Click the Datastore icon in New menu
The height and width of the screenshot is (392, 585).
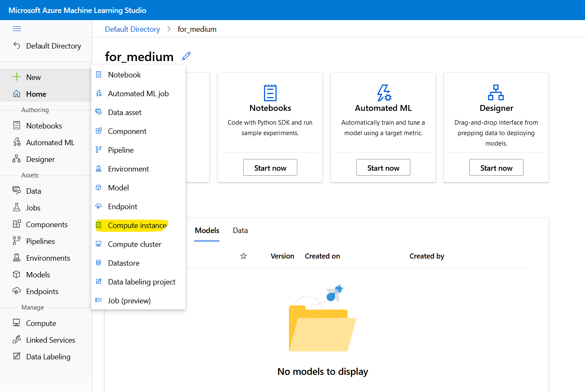pyautogui.click(x=99, y=263)
